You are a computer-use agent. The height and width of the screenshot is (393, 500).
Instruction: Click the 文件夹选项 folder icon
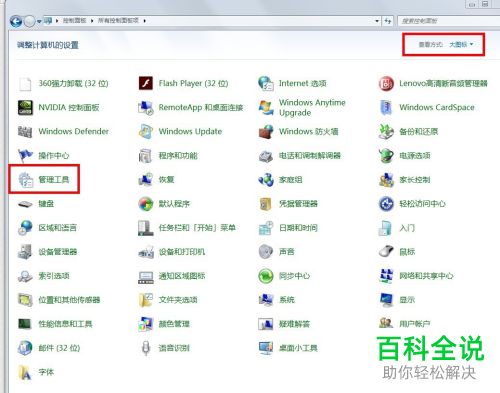tap(146, 300)
